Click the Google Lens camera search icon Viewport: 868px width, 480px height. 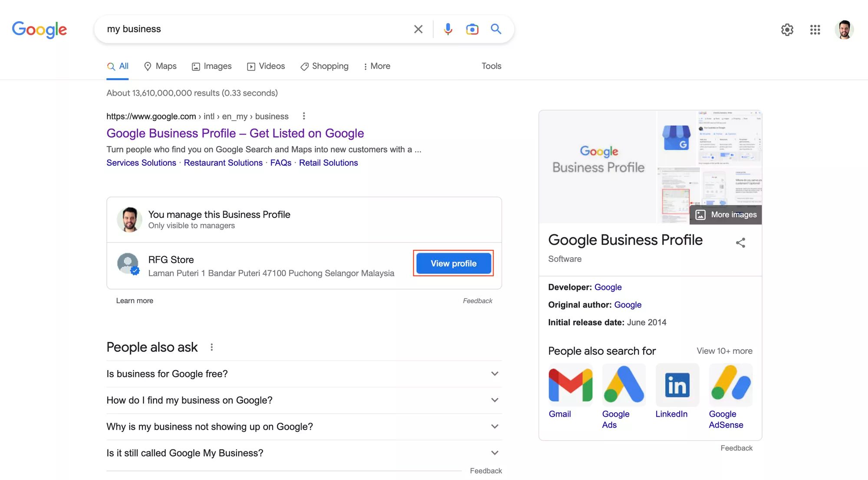click(472, 29)
